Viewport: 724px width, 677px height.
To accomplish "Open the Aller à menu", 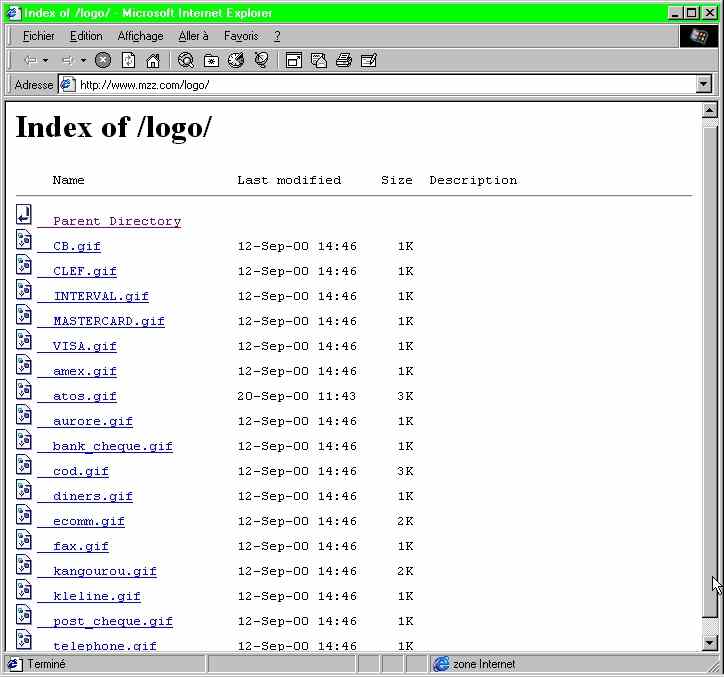I will 193,36.
